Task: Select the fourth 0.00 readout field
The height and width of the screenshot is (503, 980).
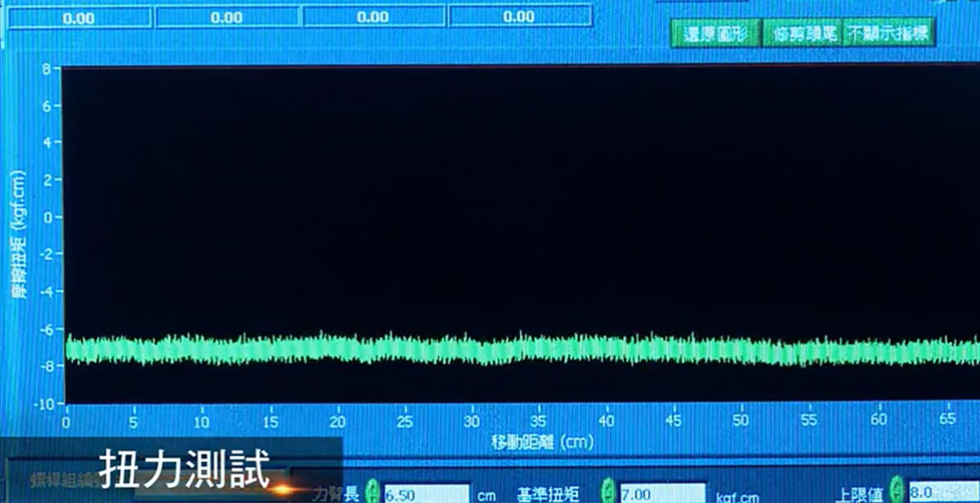Action: [519, 17]
